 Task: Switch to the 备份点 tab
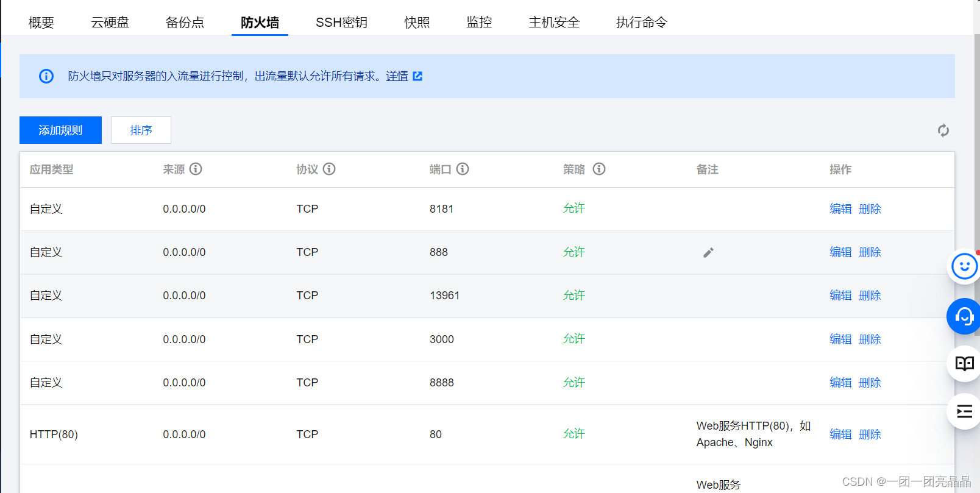[185, 23]
